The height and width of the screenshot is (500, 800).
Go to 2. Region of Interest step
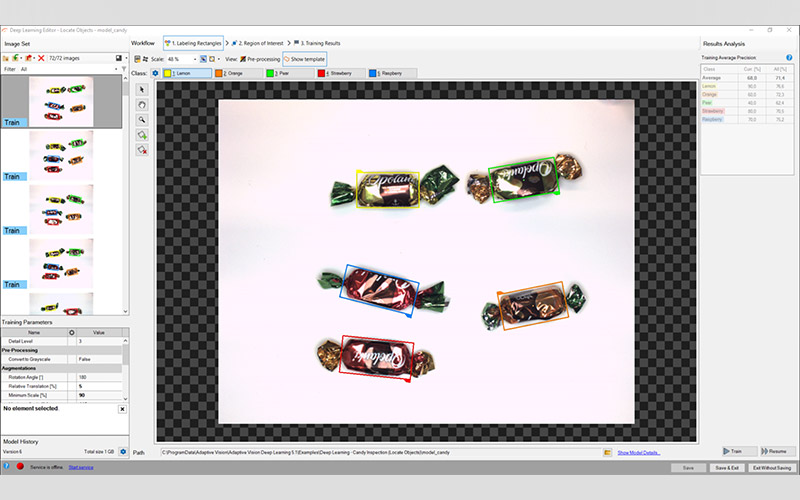(258, 43)
